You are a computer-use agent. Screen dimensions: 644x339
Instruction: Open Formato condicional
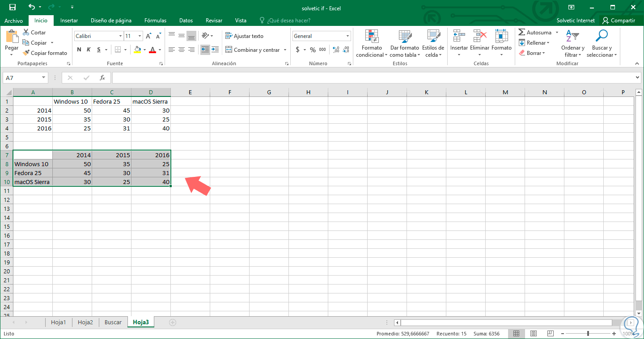[372, 44]
